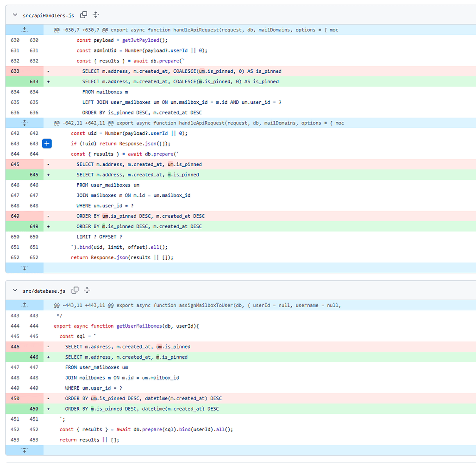Select the added line number 450
This screenshot has width=476, height=463.
[x=34, y=409]
